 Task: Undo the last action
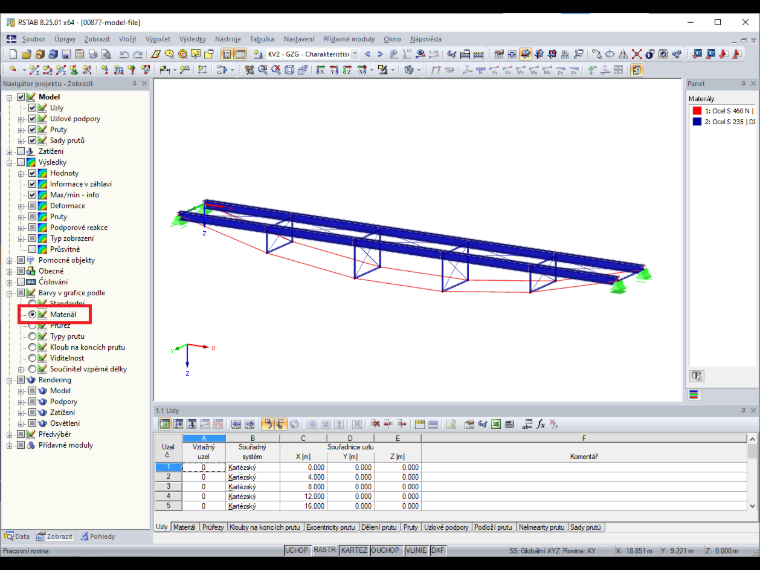click(124, 54)
